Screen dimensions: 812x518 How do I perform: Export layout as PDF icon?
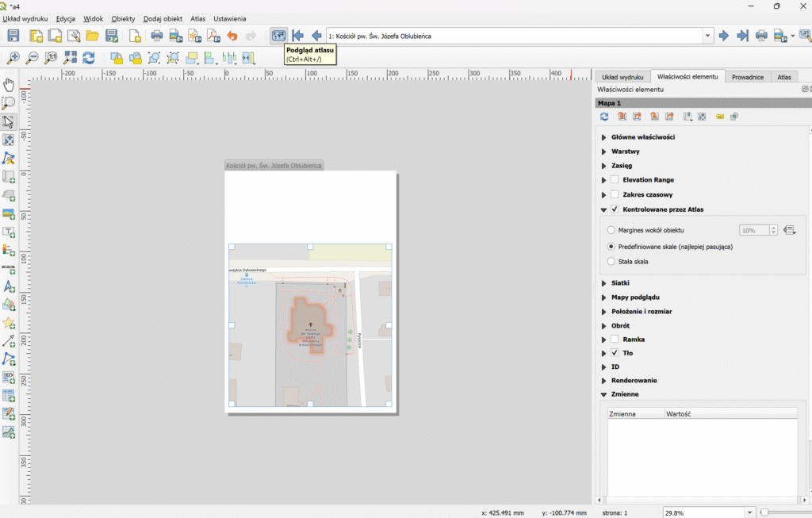tap(213, 36)
